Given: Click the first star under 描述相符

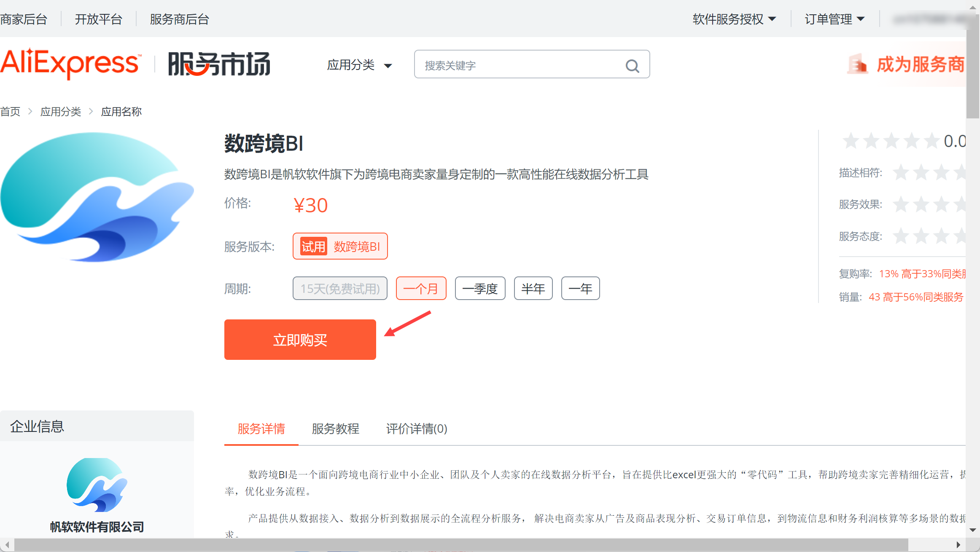Looking at the screenshot, I should pos(902,172).
